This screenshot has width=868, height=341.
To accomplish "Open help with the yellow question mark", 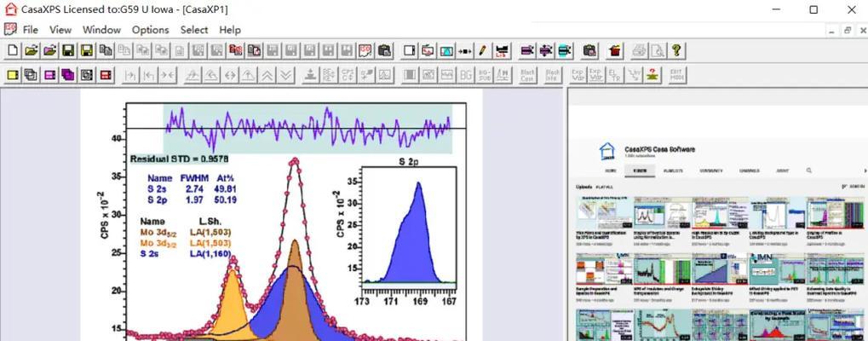I will pos(675,51).
